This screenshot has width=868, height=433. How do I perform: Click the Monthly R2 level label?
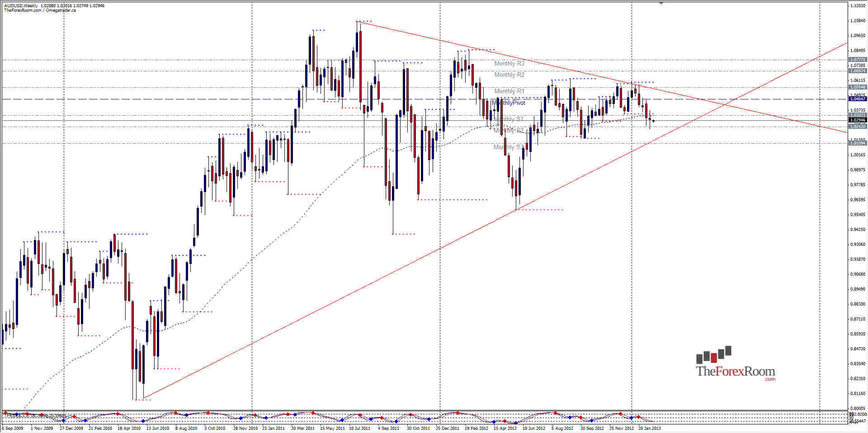(510, 75)
